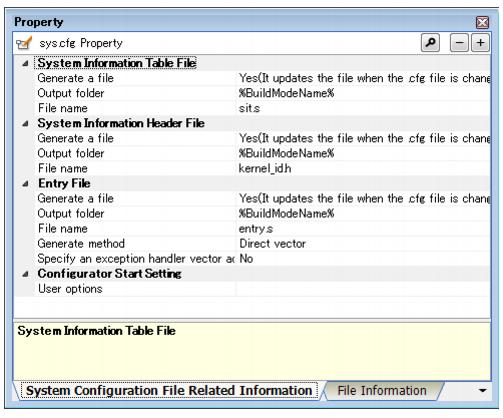Collapse all categories with the minus button
Viewport: 503px width, 418px height.
[459, 43]
